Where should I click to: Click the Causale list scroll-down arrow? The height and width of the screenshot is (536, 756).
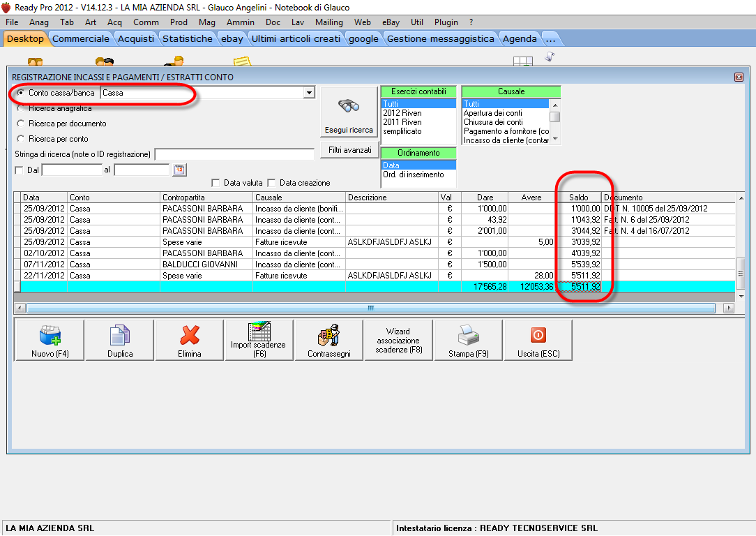555,140
